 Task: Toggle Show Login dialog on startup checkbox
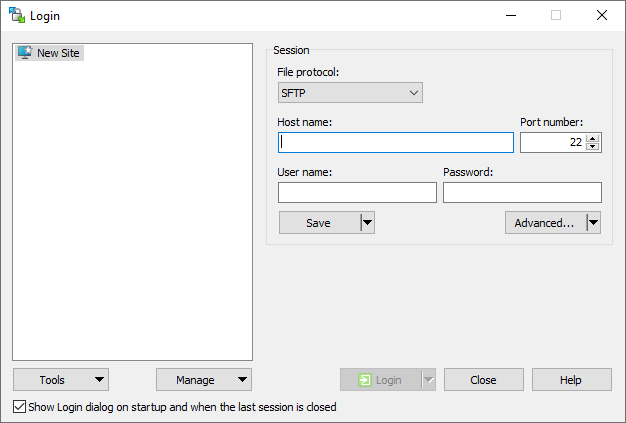[20, 407]
